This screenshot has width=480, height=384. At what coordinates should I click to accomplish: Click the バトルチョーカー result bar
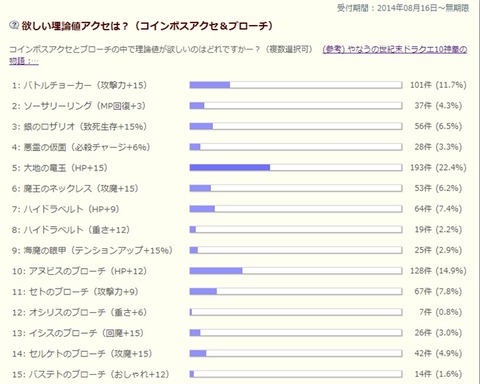(296, 85)
